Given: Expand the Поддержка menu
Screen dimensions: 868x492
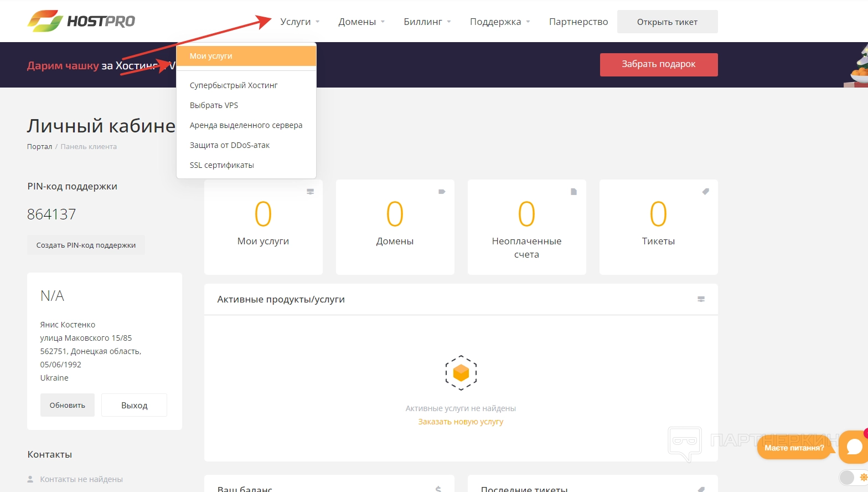Looking at the screenshot, I should [x=500, y=22].
